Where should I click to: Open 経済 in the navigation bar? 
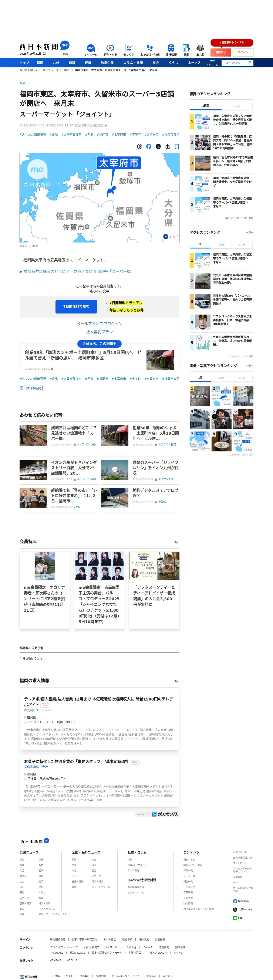(x=88, y=63)
